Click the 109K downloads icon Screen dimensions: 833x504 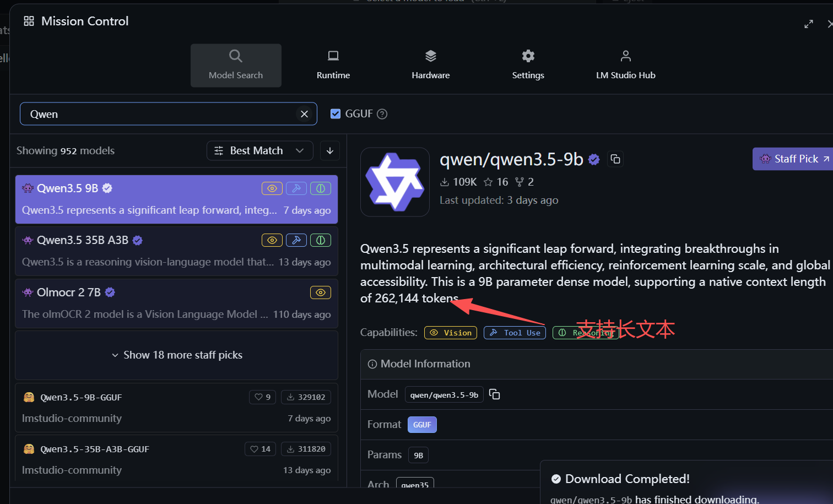point(445,182)
